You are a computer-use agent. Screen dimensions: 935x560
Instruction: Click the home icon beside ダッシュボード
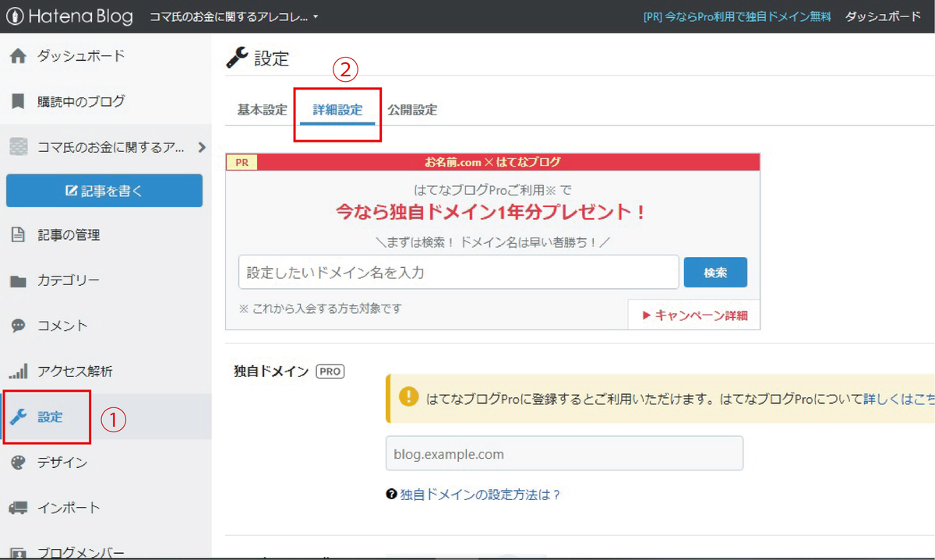(18, 56)
